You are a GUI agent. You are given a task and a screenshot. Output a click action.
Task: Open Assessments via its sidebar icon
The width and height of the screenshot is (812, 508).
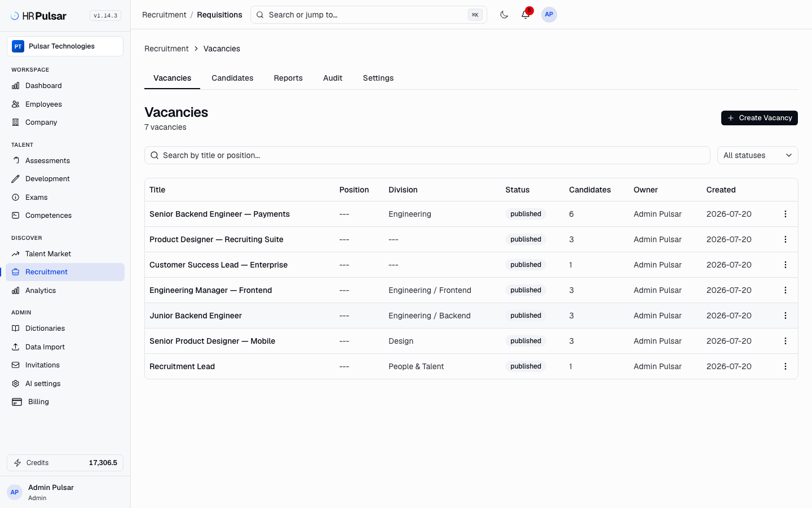[x=16, y=161]
